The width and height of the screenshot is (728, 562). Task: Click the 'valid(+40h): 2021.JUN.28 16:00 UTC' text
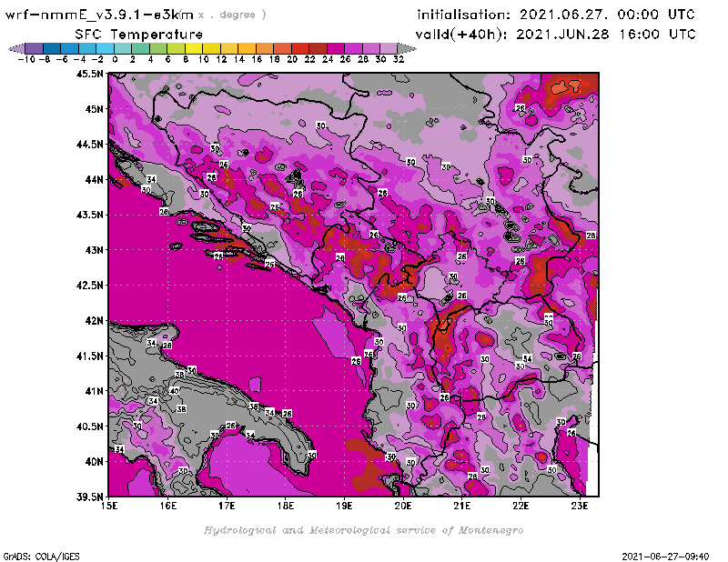555,34
